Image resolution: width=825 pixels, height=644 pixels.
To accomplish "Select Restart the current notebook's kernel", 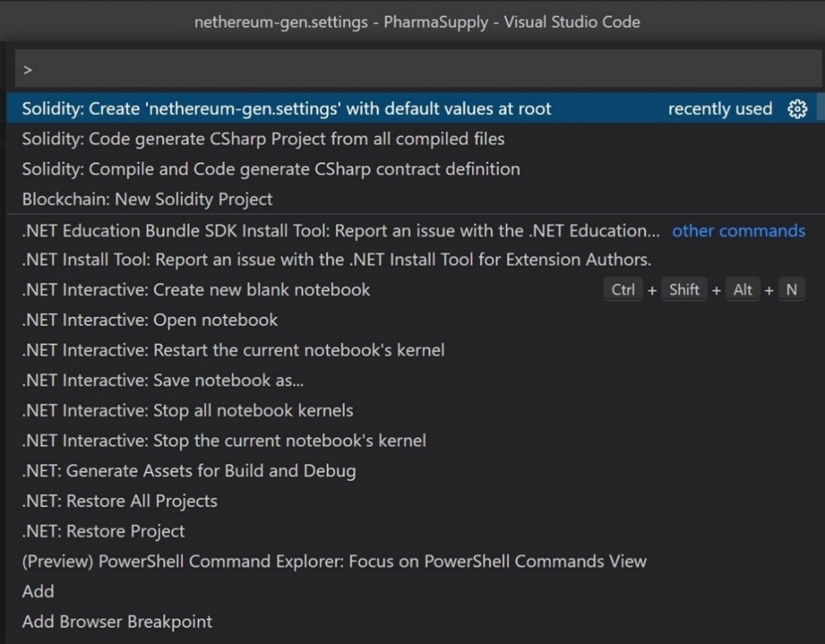I will pos(233,350).
